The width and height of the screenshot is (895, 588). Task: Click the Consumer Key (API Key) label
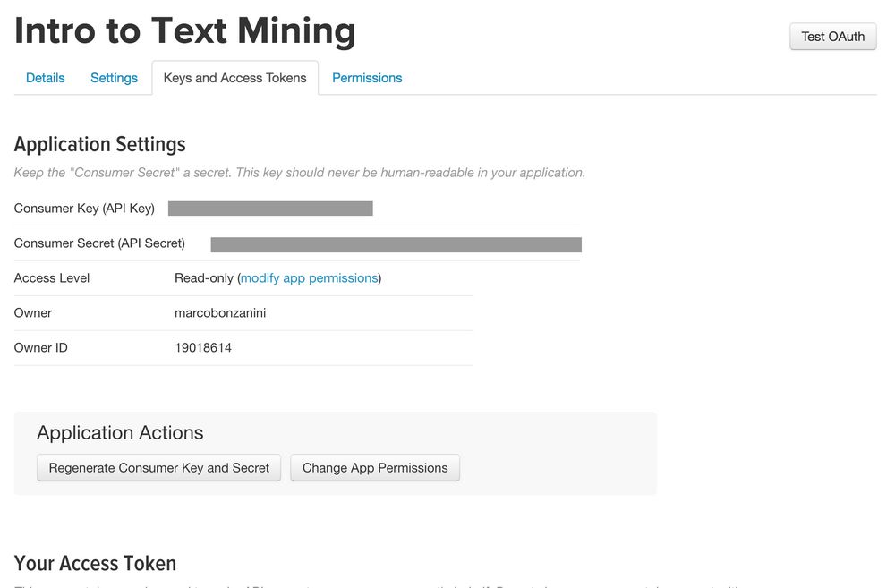(84, 209)
